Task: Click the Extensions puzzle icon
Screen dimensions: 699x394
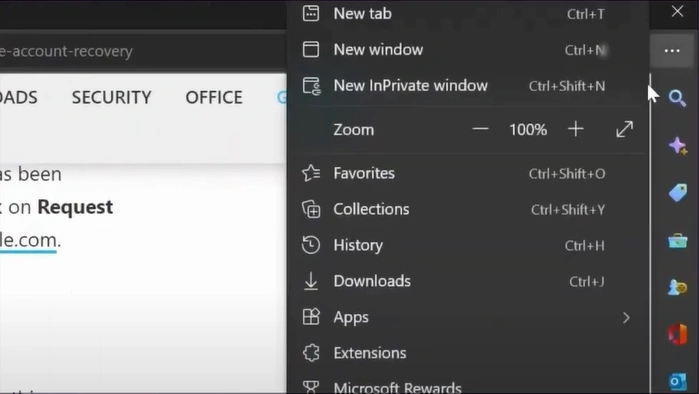Action: pos(311,353)
